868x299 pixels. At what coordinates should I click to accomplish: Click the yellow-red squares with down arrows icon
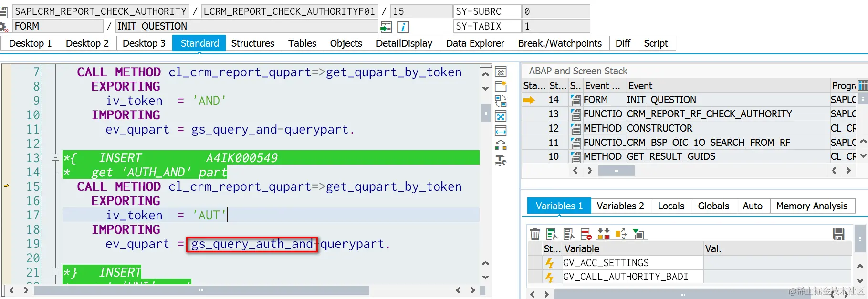point(604,234)
